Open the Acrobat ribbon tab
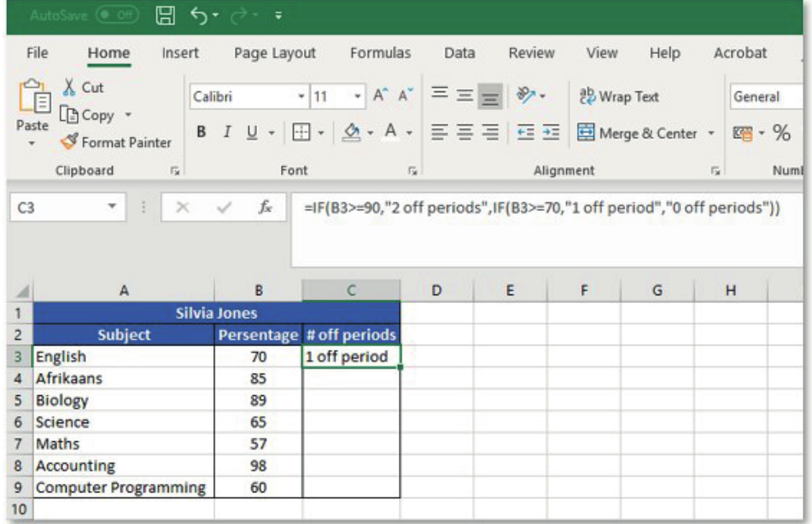 tap(740, 53)
